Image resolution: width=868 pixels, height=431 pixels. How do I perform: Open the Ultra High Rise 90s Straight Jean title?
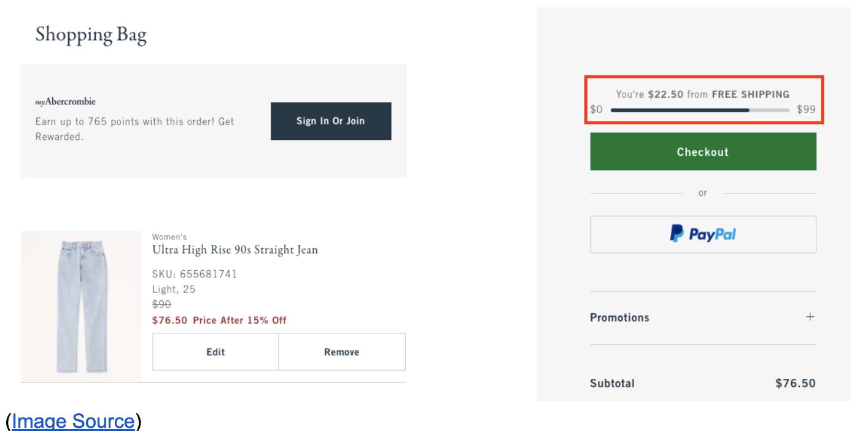click(235, 250)
